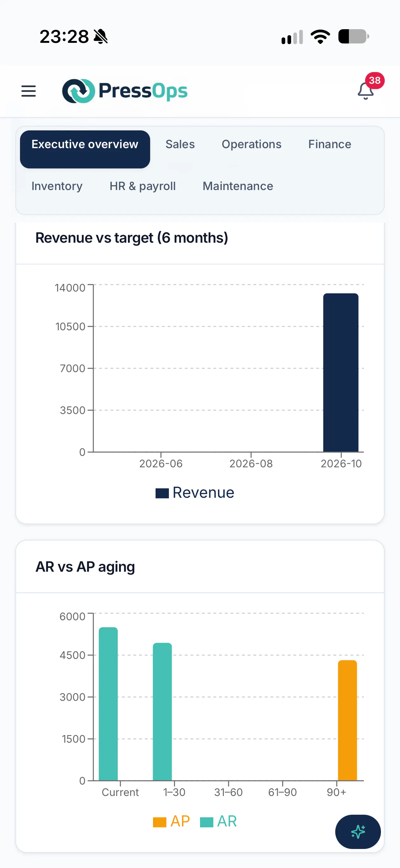This screenshot has height=868, width=400.
Task: Tap the 6000 y-axis value
Action: click(72, 616)
